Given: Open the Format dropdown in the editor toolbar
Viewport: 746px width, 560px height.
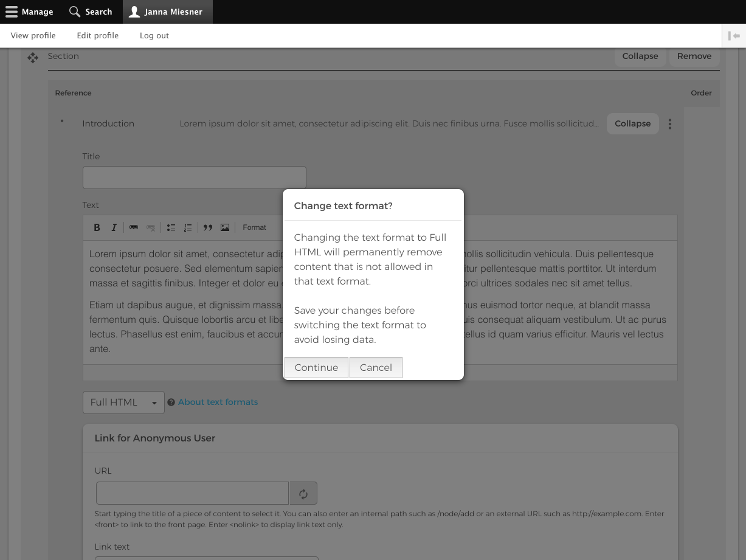Looking at the screenshot, I should (x=254, y=227).
